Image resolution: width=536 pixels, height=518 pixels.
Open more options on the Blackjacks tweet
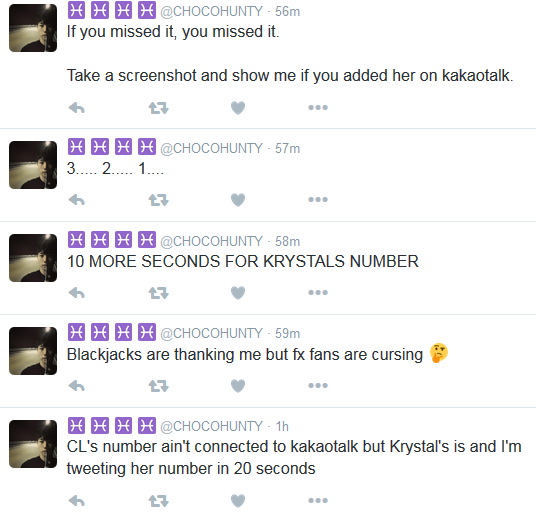click(318, 385)
